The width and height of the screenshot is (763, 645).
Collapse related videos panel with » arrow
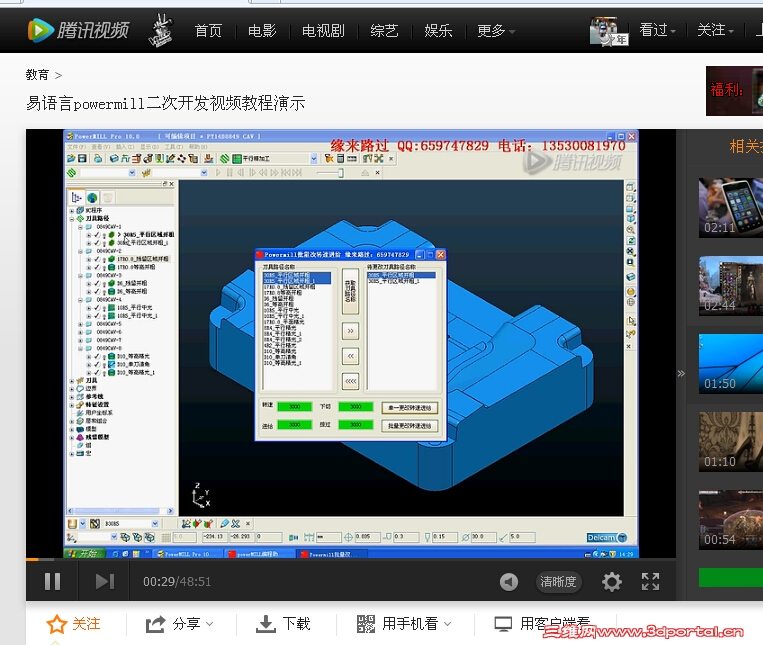[681, 374]
